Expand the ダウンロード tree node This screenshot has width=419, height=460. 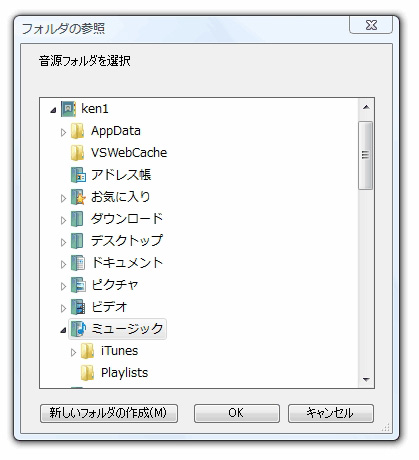[63, 220]
